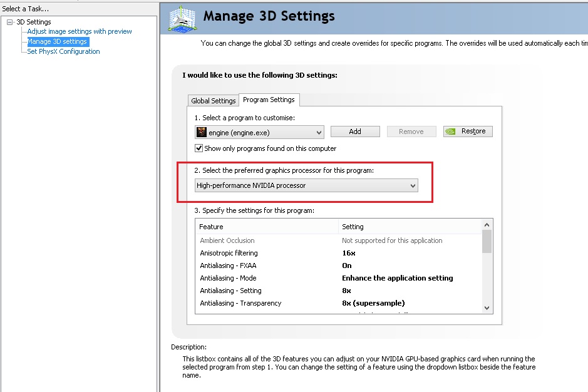This screenshot has width=588, height=392.
Task: Click the 8x (supersample) transparency value
Action: pos(373,303)
